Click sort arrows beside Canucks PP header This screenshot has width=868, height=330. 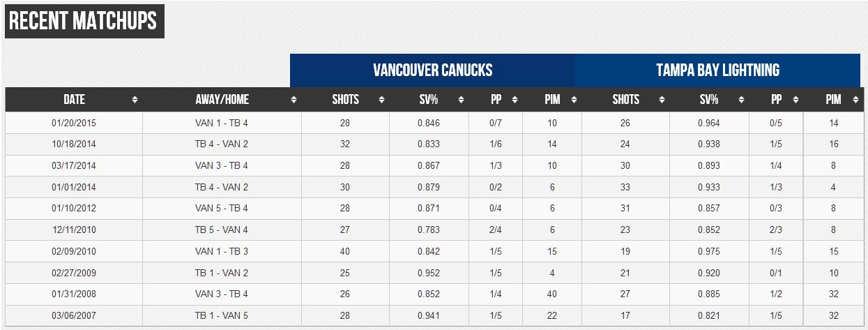[515, 100]
